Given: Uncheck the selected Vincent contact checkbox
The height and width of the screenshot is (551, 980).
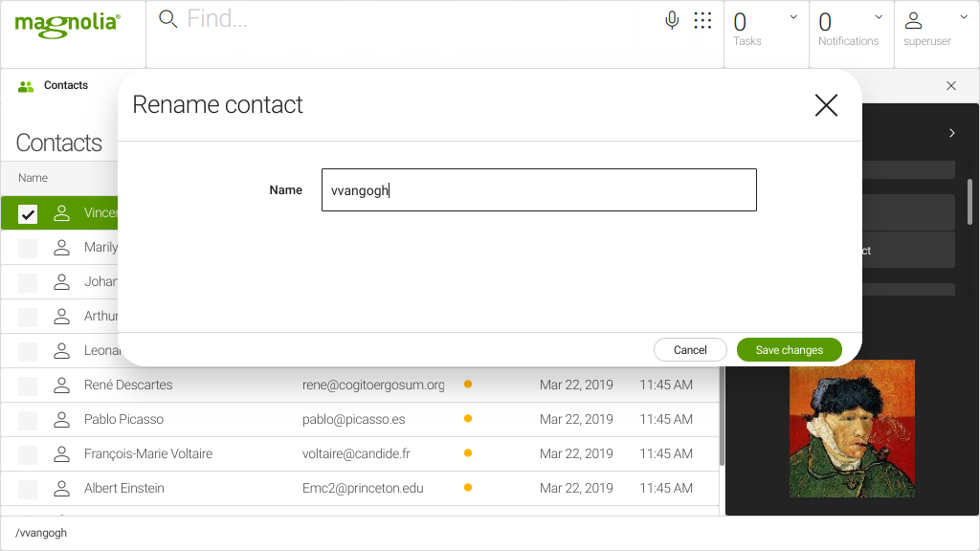Looking at the screenshot, I should (26, 212).
